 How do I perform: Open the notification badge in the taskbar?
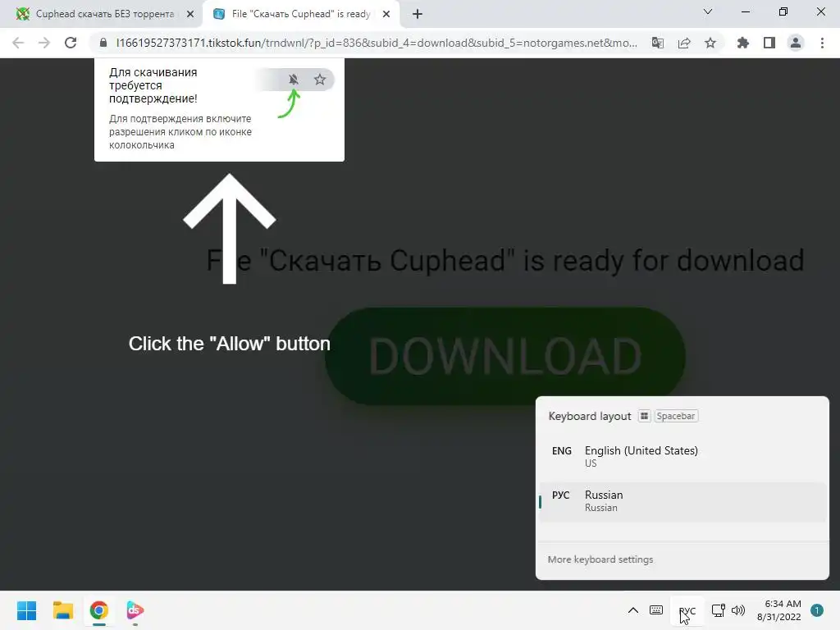pos(817,610)
